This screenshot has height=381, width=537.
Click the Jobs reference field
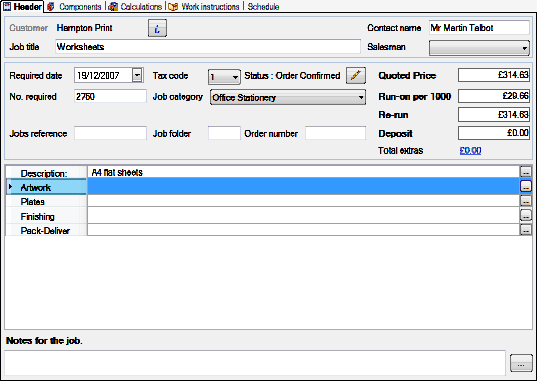pyautogui.click(x=110, y=133)
